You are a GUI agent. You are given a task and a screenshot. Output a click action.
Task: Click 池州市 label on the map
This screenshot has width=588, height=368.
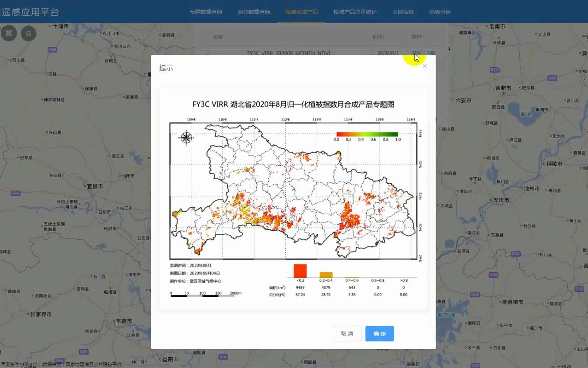pos(532,189)
